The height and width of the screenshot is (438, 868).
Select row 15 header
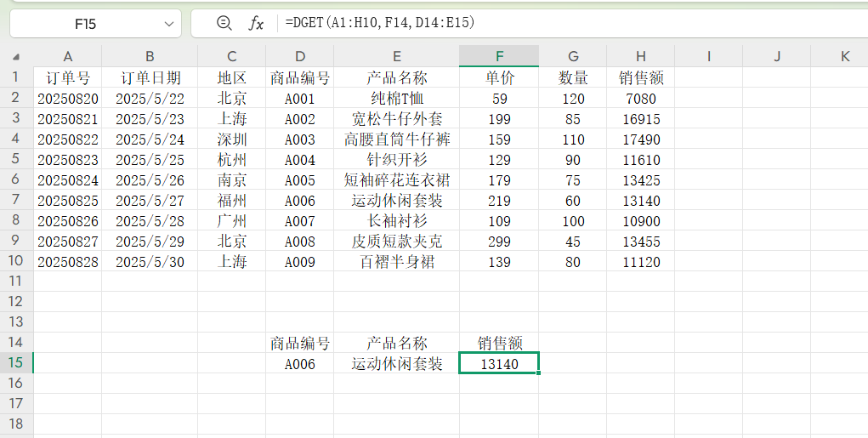(x=16, y=362)
